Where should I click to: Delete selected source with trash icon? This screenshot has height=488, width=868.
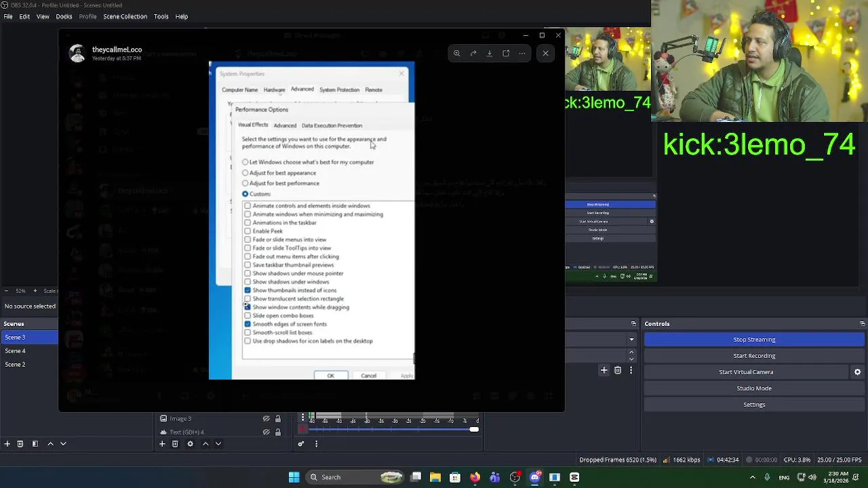coord(175,444)
